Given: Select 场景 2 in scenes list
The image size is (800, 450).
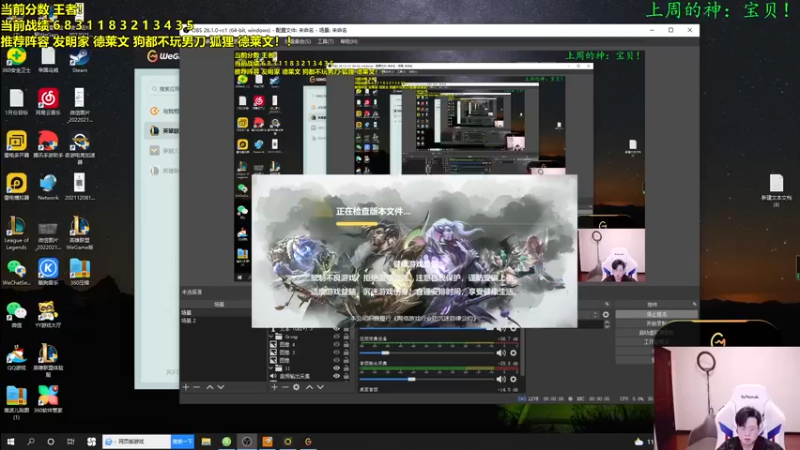Looking at the screenshot, I should click(x=215, y=320).
